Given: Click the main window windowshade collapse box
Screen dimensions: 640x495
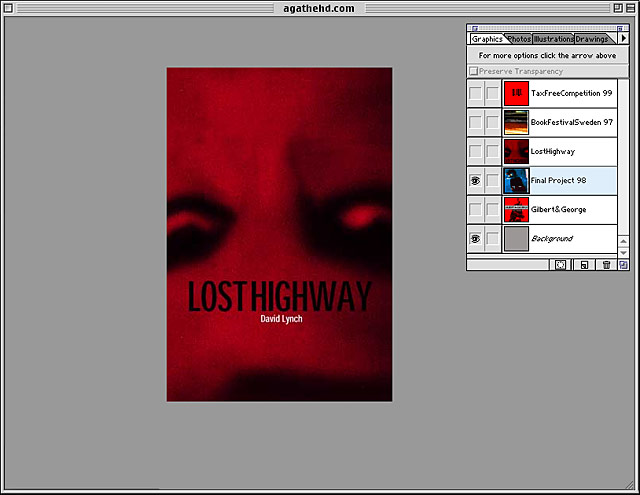Looking at the screenshot, I should (631, 8).
